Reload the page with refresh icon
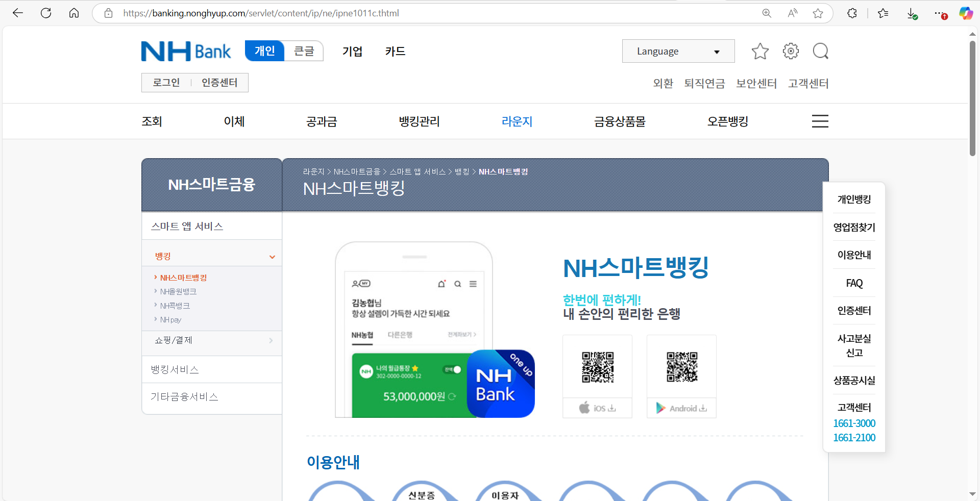This screenshot has height=501, width=980. pos(46,13)
